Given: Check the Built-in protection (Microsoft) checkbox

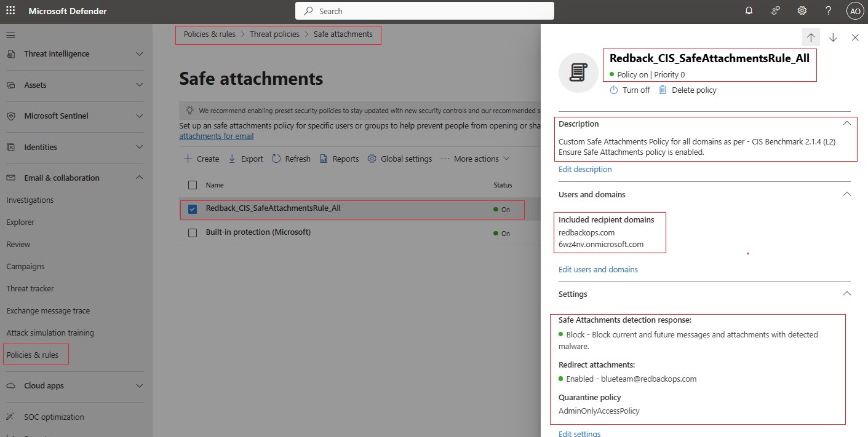Looking at the screenshot, I should [193, 233].
